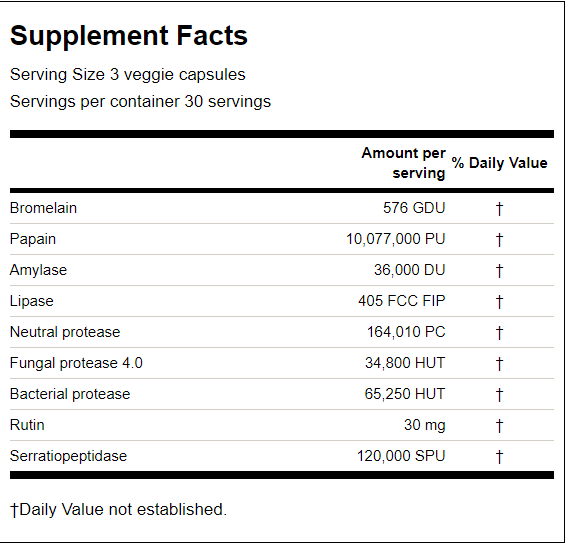Click the Supplement Facts heading

129,36
